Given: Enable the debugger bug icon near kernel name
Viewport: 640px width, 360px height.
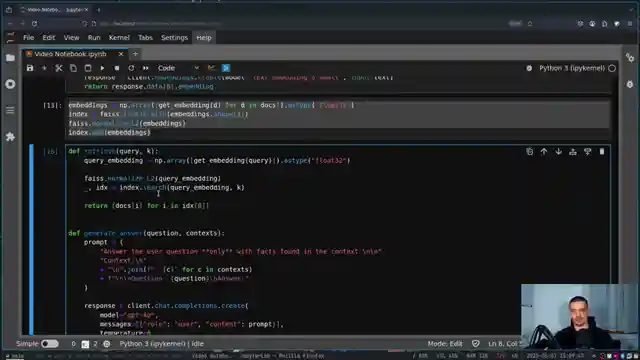Looking at the screenshot, I should tap(529, 68).
